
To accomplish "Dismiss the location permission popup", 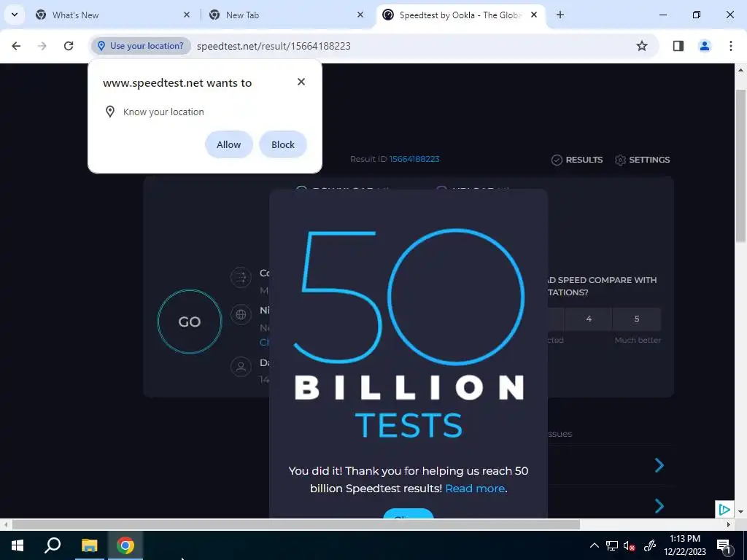I will click(301, 82).
